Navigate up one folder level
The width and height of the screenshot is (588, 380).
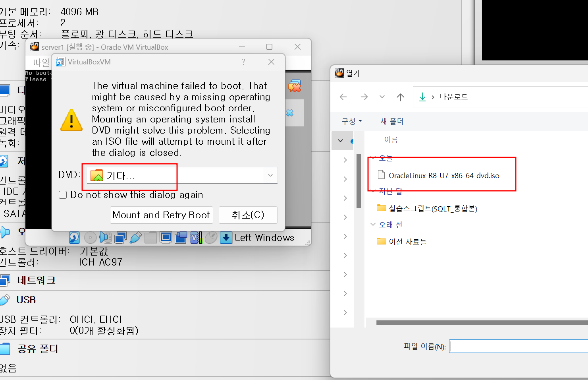coord(401,97)
